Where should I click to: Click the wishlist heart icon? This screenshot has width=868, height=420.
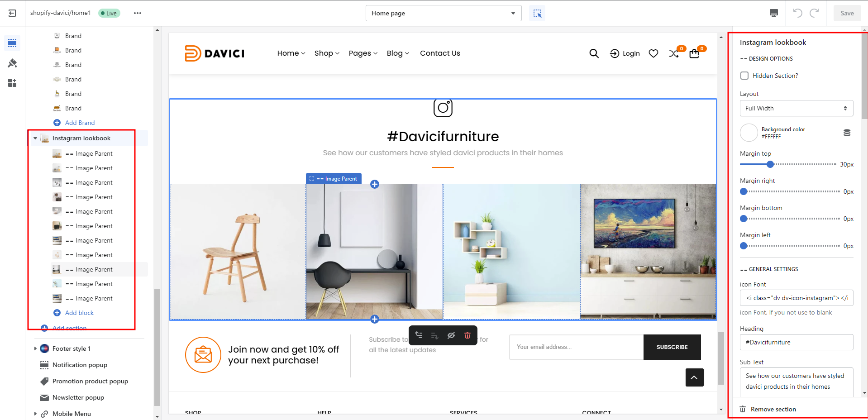tap(653, 53)
